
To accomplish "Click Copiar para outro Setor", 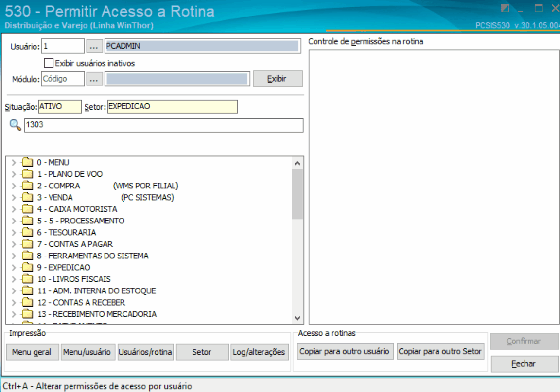I will (x=440, y=351).
